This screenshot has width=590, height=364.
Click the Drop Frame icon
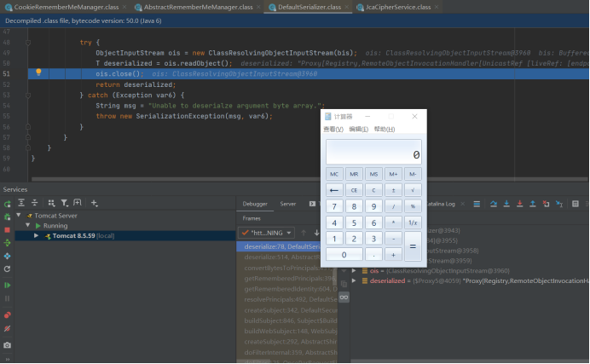[546, 204]
